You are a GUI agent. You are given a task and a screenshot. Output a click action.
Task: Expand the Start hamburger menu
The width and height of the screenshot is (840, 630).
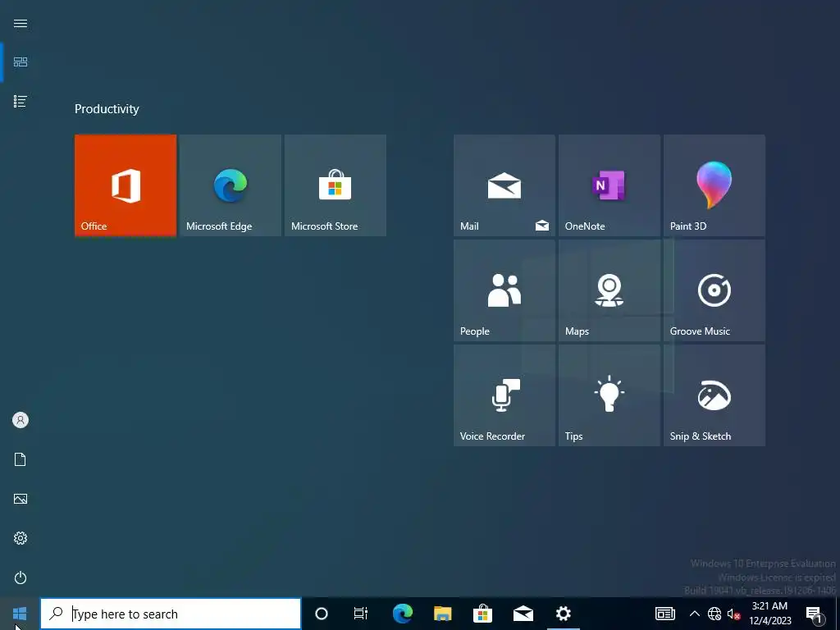pyautogui.click(x=21, y=23)
